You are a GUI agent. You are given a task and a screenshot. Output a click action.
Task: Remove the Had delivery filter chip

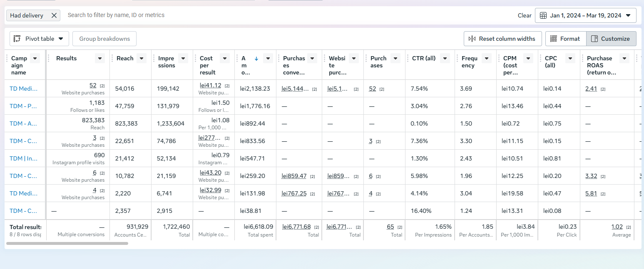tap(54, 15)
